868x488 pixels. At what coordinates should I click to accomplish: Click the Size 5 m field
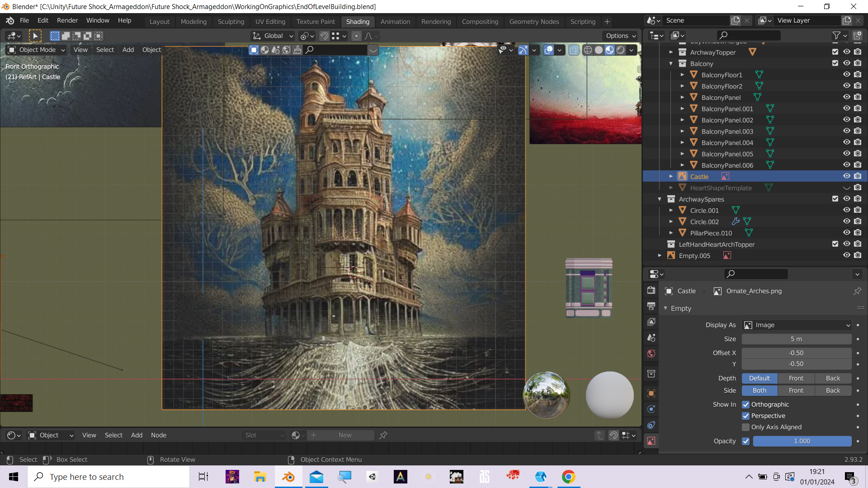pyautogui.click(x=797, y=339)
